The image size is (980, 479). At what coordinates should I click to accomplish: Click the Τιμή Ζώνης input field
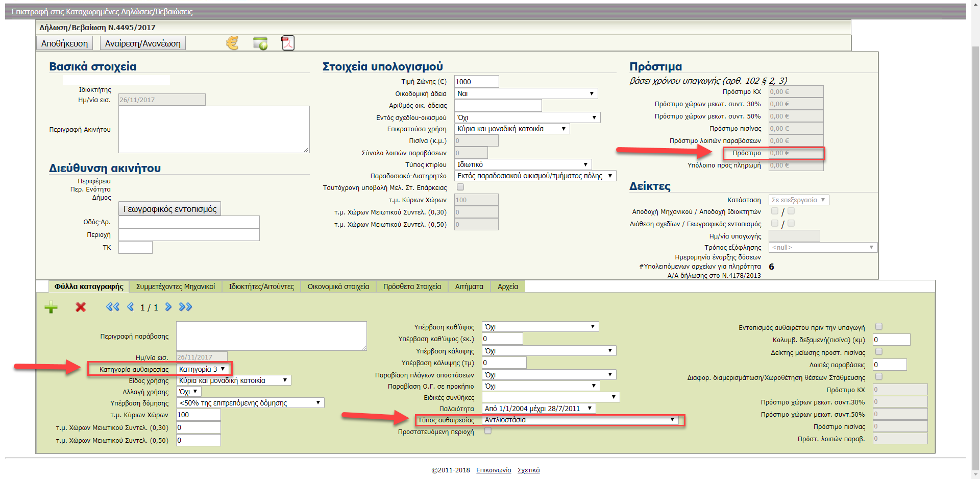pyautogui.click(x=476, y=82)
